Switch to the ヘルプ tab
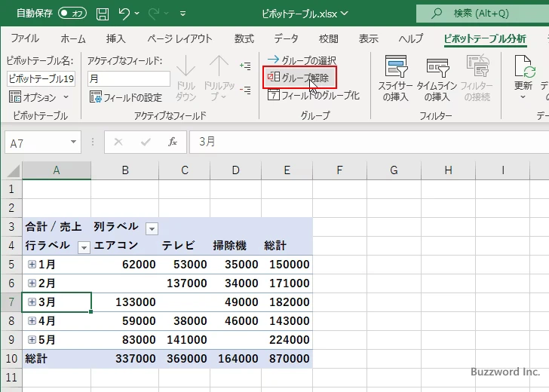This screenshot has height=392, width=549. click(x=411, y=38)
